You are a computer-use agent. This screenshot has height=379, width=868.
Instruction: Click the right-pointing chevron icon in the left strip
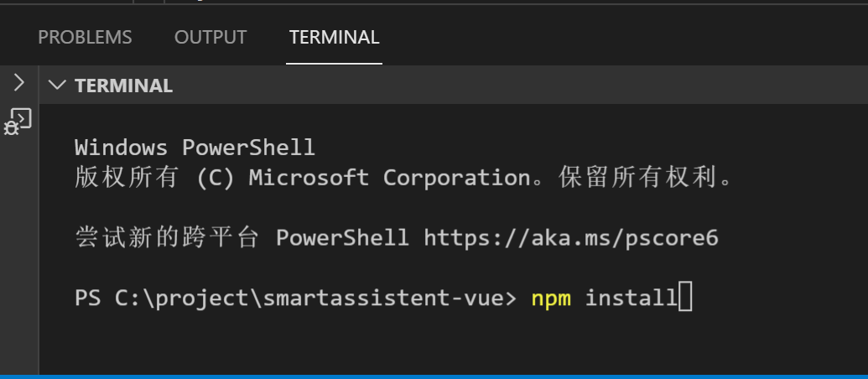tap(18, 83)
